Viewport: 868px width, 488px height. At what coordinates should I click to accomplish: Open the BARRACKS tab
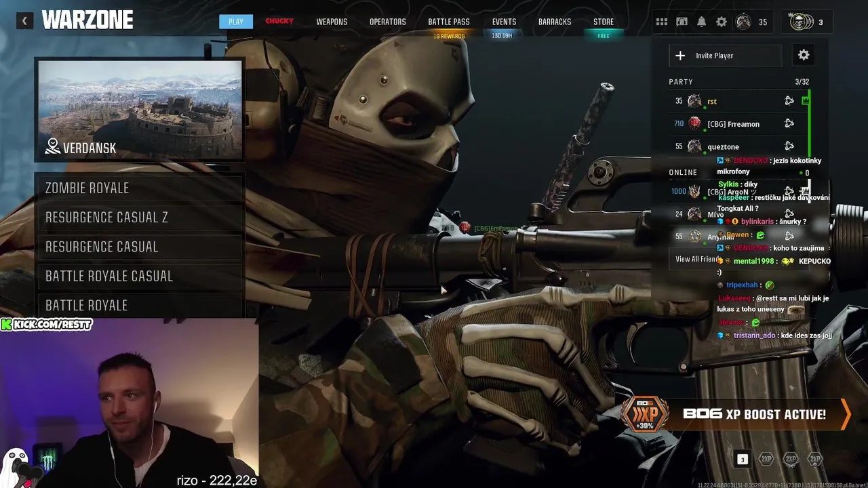(555, 22)
